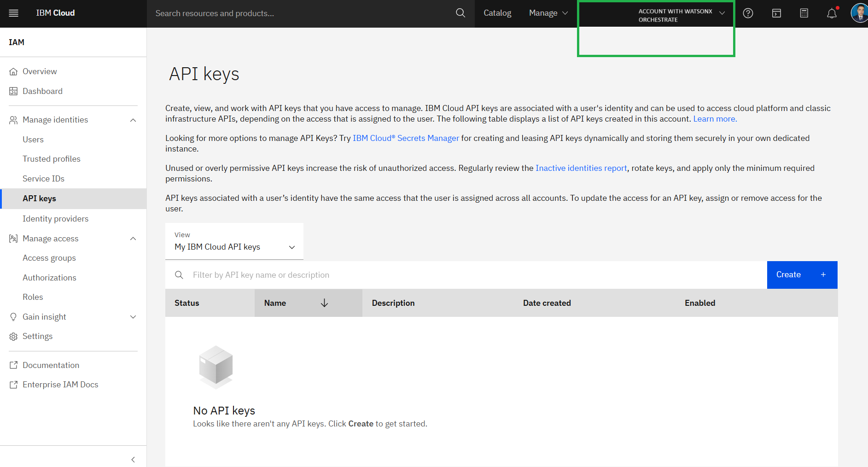Click the Overview home icon
868x467 pixels.
[x=13, y=72]
